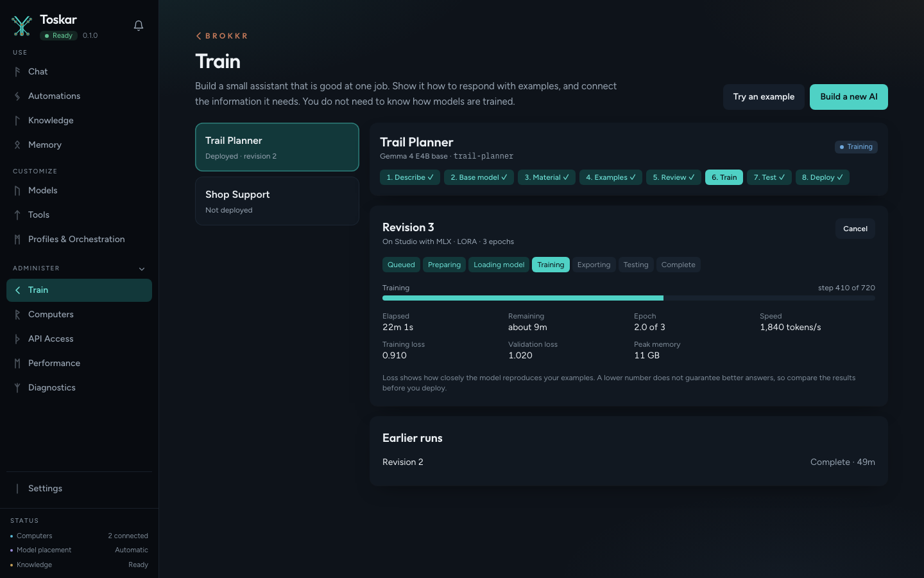Click the Toskar logo icon
Image resolution: width=924 pixels, height=578 pixels.
click(x=22, y=26)
